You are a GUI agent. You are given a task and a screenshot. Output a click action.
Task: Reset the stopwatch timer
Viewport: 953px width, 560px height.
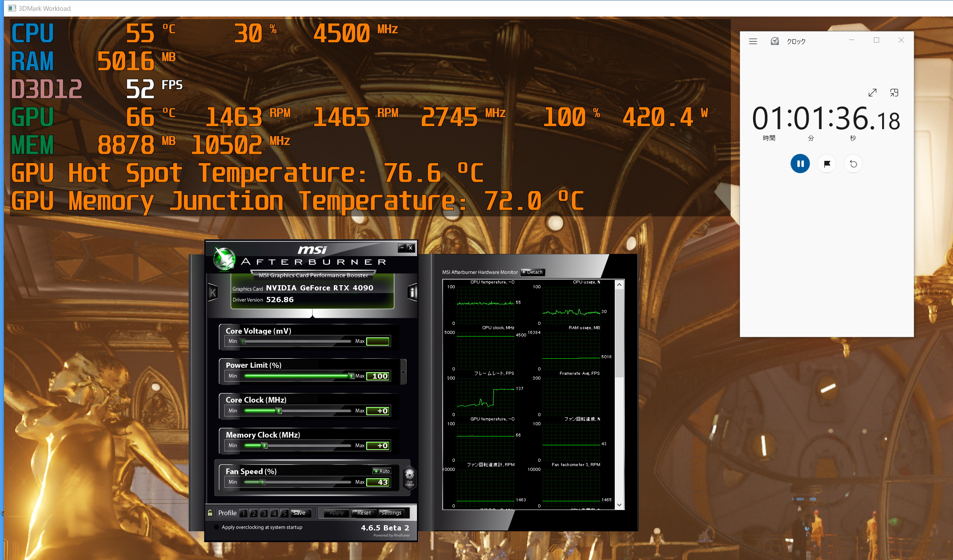853,164
